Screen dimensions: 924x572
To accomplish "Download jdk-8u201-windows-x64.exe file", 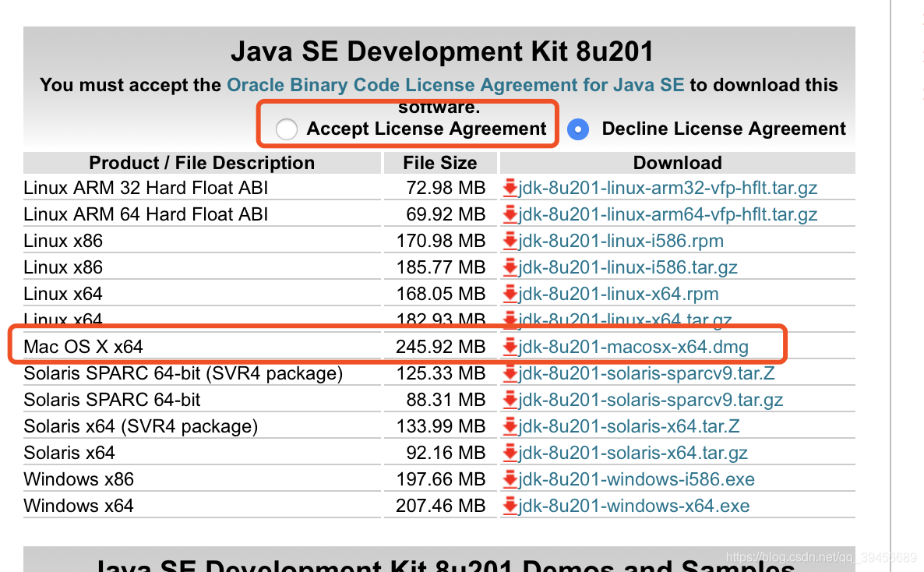I will [634, 506].
